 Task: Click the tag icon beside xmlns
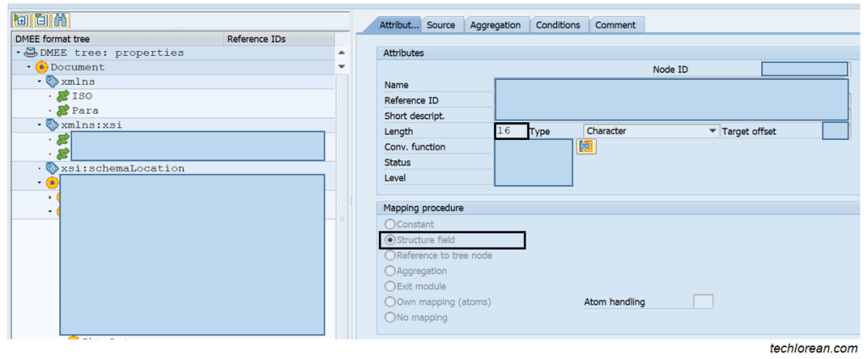[x=53, y=81]
